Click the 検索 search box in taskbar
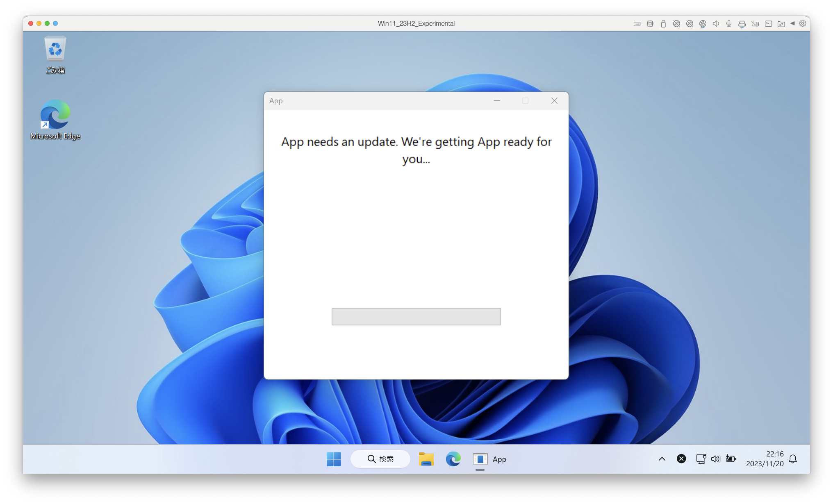Screen dimensions: 833x504 click(x=380, y=459)
